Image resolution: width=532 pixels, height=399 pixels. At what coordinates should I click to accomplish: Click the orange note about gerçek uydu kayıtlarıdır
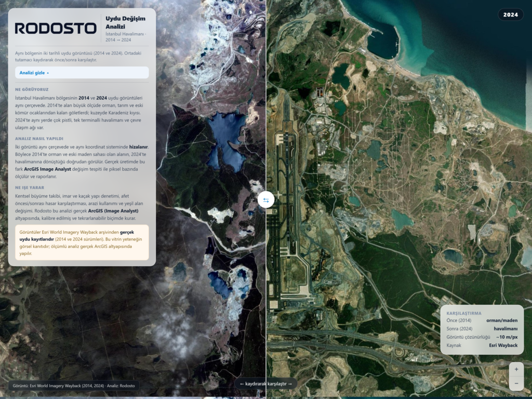(x=82, y=243)
